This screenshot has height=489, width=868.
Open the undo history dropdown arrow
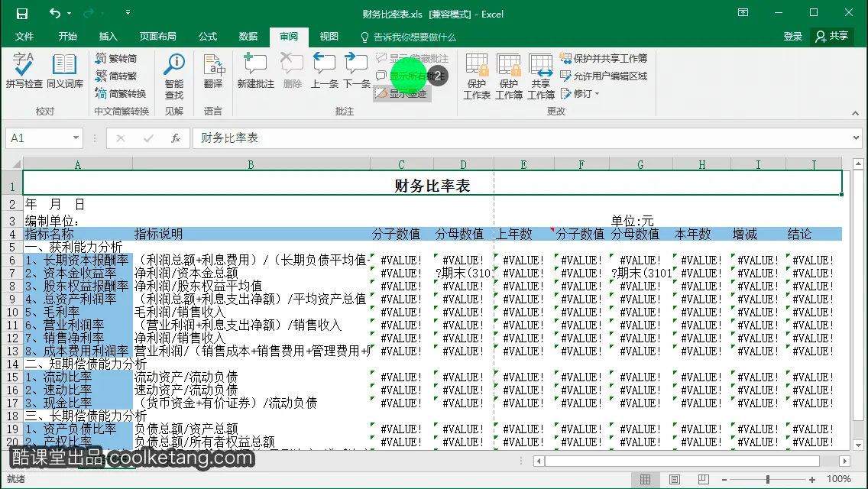[70, 13]
